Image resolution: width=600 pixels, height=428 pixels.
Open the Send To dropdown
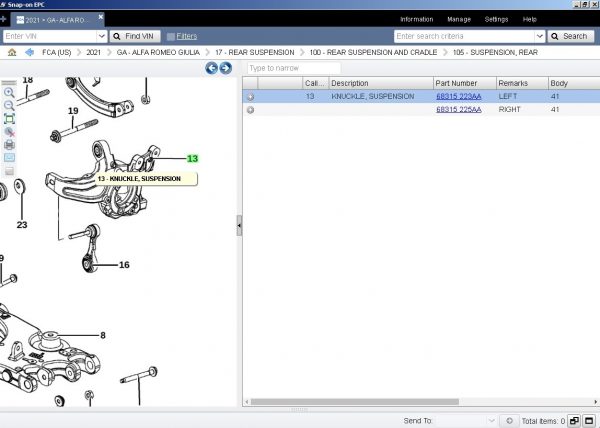click(491, 421)
